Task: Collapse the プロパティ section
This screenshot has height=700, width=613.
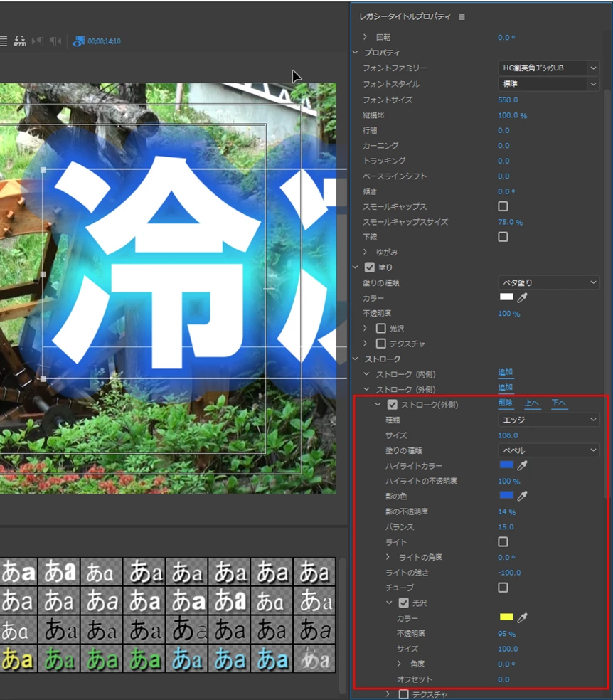Action: [356, 52]
